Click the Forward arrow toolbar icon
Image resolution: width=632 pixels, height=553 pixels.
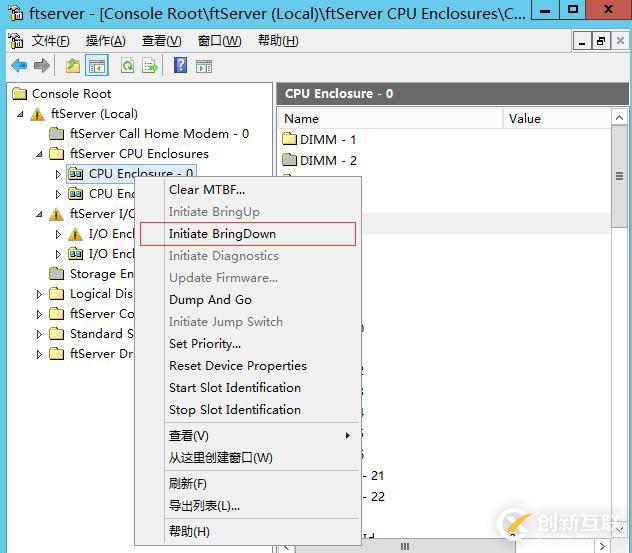[42, 65]
